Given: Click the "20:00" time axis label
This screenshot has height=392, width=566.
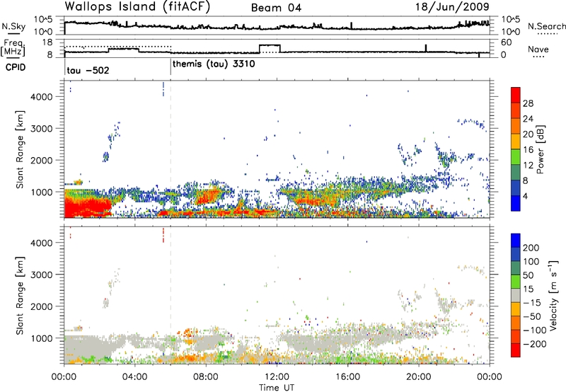Looking at the screenshot, I should coord(419,377).
